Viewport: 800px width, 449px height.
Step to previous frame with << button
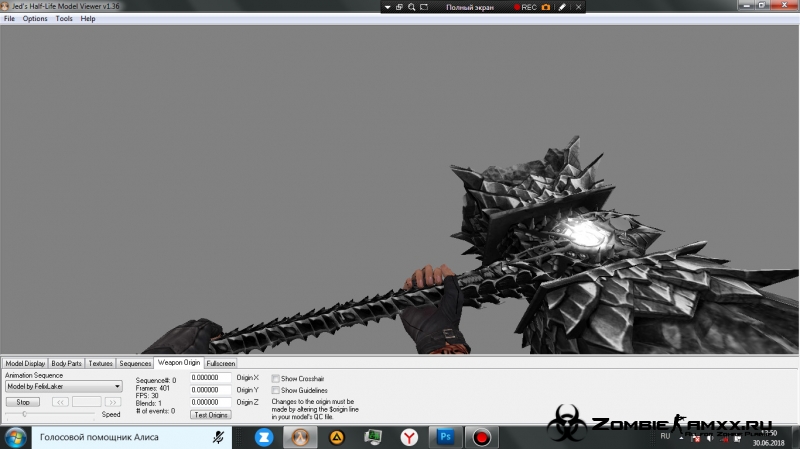point(60,402)
